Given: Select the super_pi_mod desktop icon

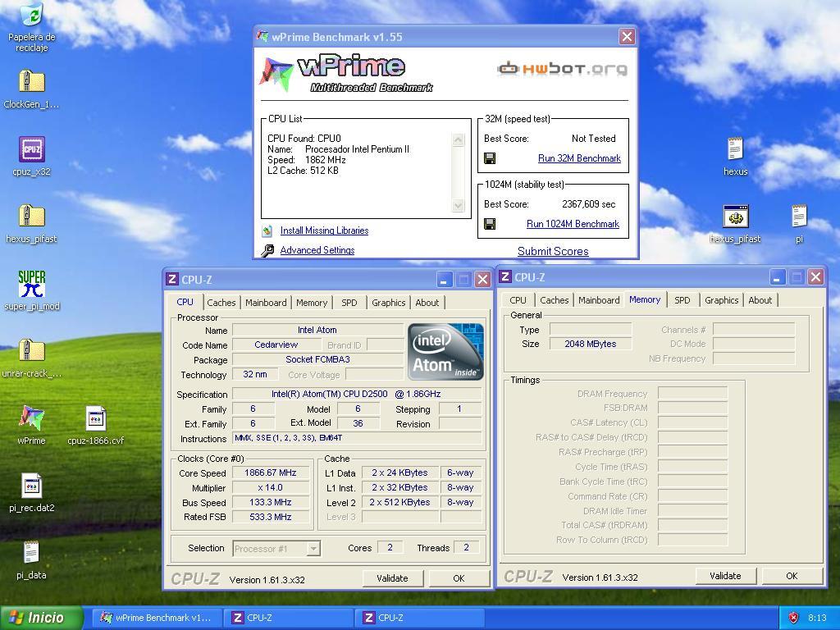Looking at the screenshot, I should pyautogui.click(x=32, y=283).
